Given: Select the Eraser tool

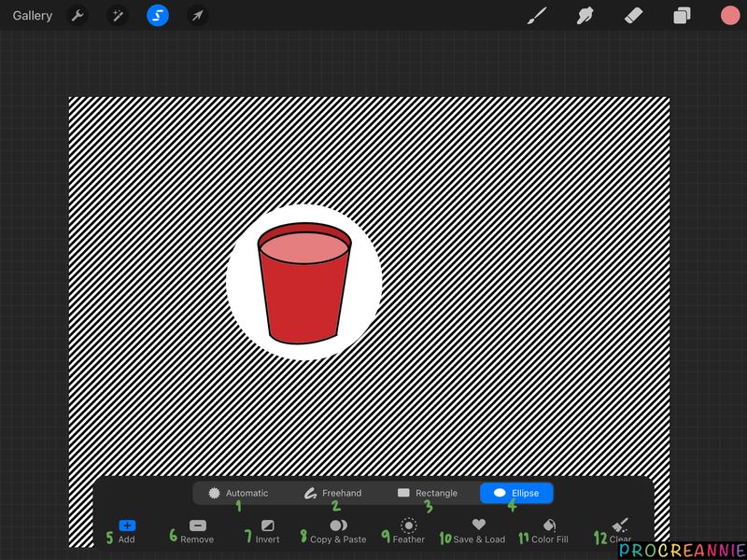Looking at the screenshot, I should point(633,16).
